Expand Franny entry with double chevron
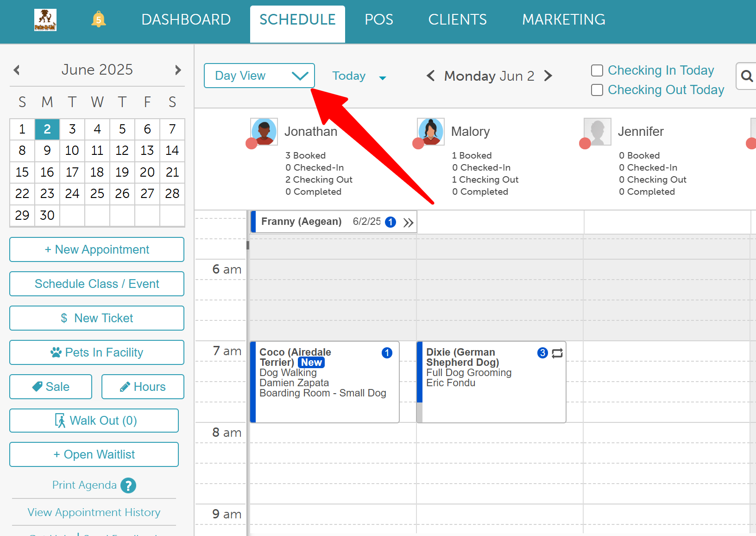 click(408, 223)
